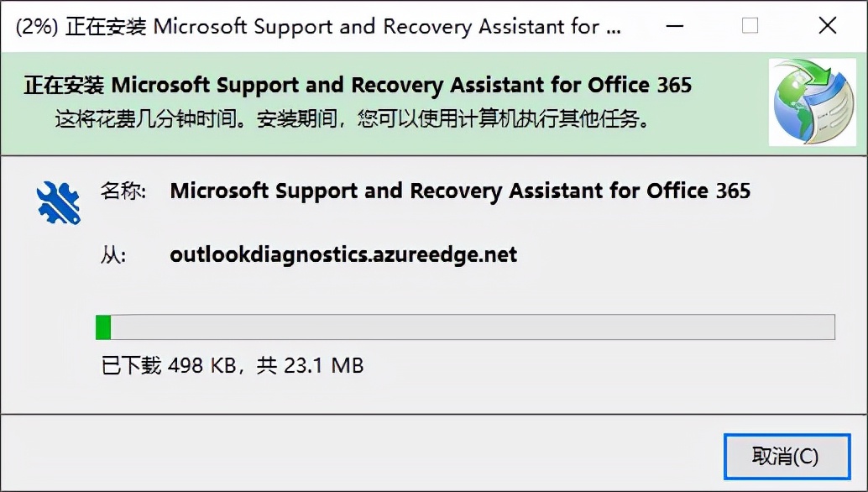The height and width of the screenshot is (492, 868).
Task: Click the blue wrench and screwdriver setup icon
Action: click(x=55, y=202)
